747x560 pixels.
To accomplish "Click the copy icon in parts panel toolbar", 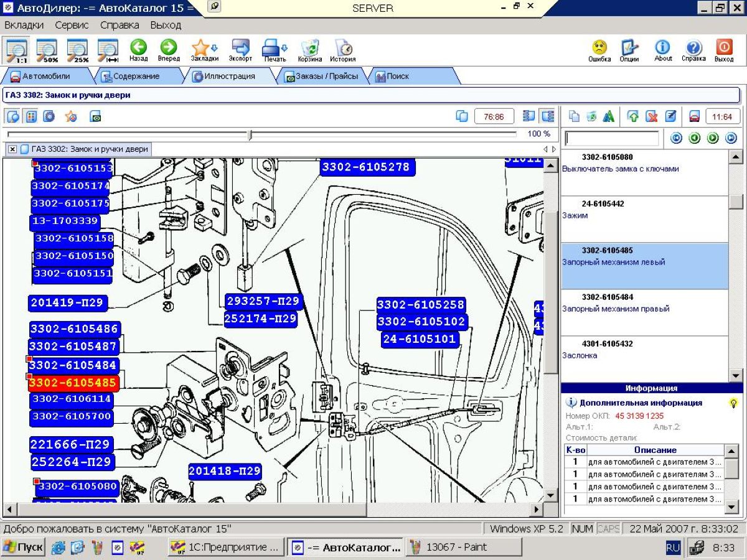I will [575, 116].
